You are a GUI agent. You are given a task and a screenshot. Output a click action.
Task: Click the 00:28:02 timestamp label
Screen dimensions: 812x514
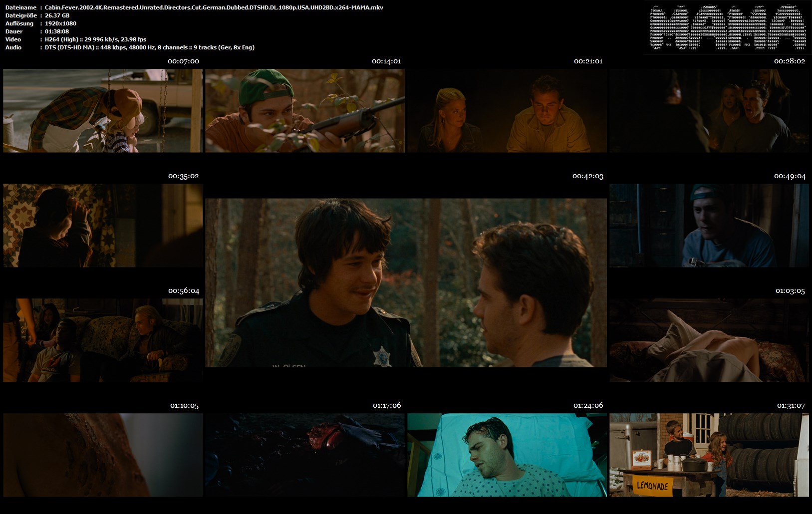click(x=790, y=61)
